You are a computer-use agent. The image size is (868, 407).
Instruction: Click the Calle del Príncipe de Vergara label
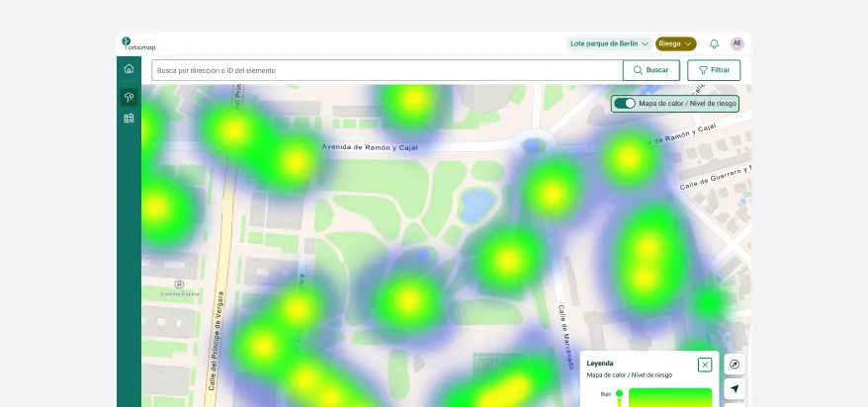(217, 341)
